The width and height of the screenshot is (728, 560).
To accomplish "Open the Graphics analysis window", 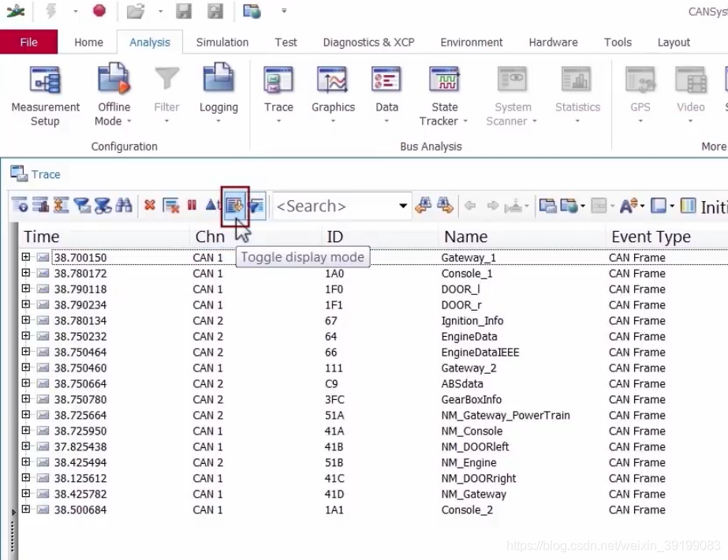I will click(x=332, y=80).
